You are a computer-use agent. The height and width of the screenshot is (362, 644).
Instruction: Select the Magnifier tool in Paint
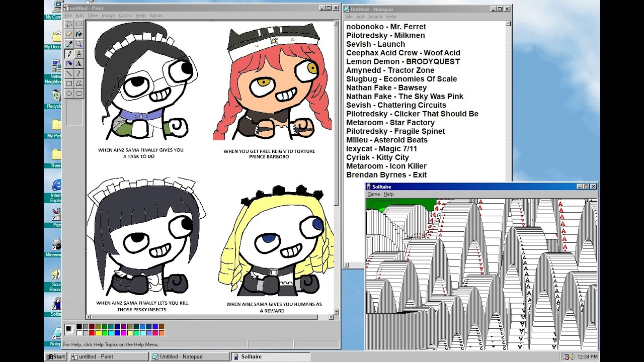[x=79, y=44]
